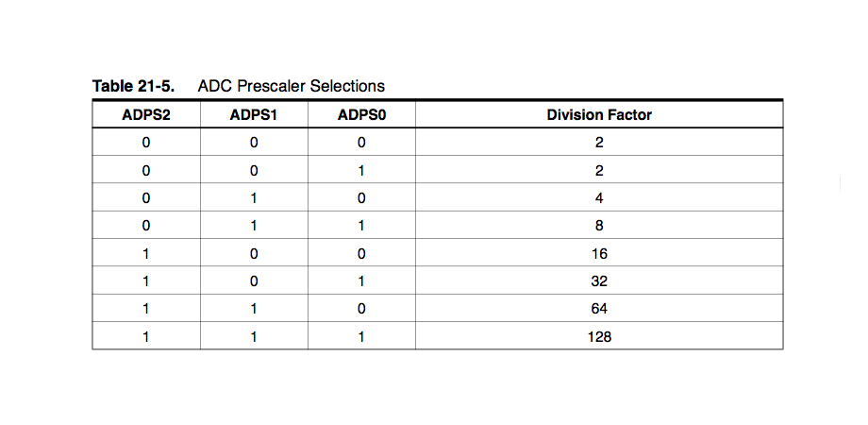Screen dimensions: 868x425
Task: Click ADPS0 value in the 8 row
Action: [361, 226]
